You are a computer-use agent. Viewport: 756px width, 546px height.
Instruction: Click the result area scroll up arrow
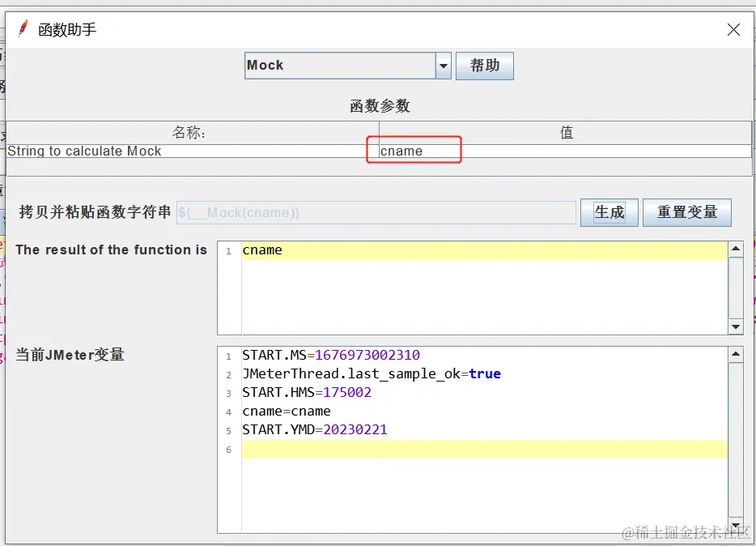point(735,249)
